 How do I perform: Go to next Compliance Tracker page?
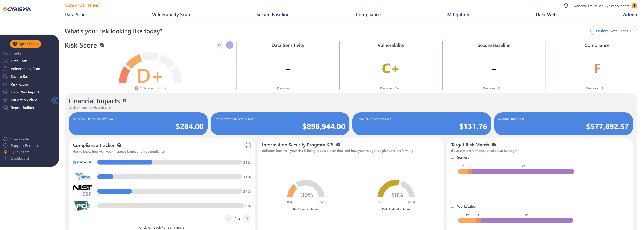pos(247,218)
